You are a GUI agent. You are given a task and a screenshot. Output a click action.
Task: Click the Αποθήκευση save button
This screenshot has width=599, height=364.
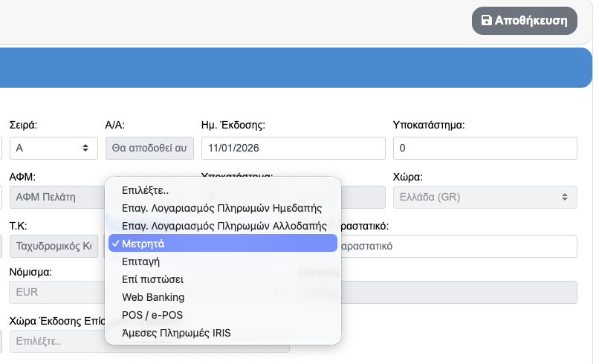(524, 21)
